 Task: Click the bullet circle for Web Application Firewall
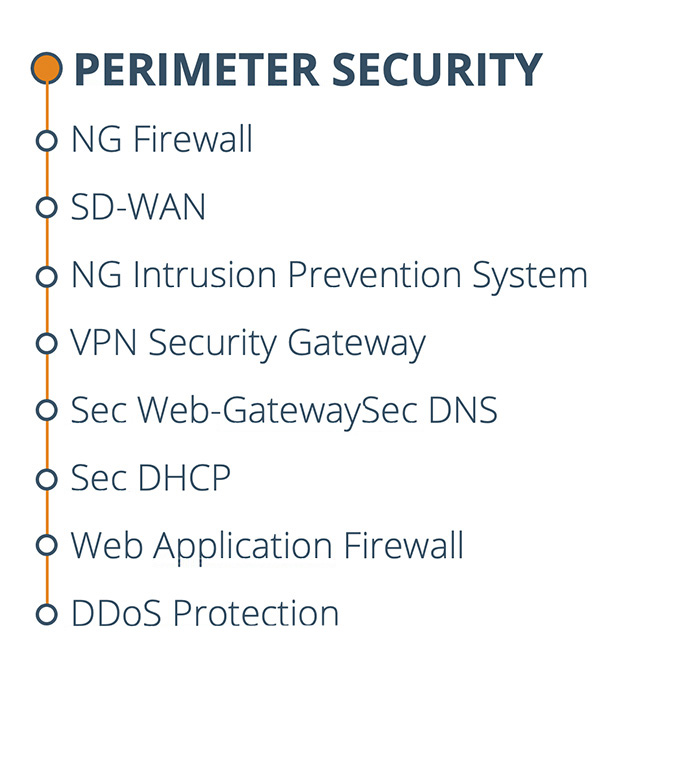[x=47, y=546]
